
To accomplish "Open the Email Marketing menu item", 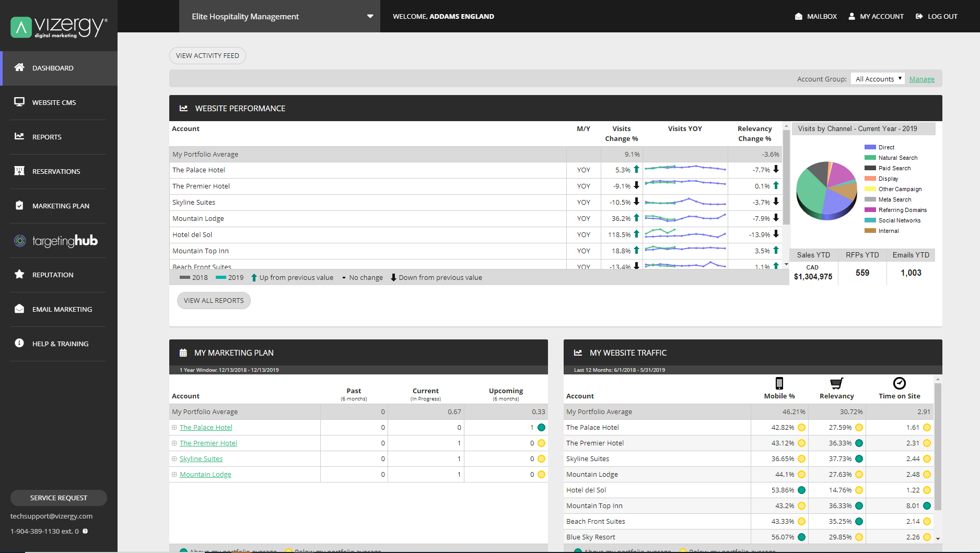I will pos(59,309).
